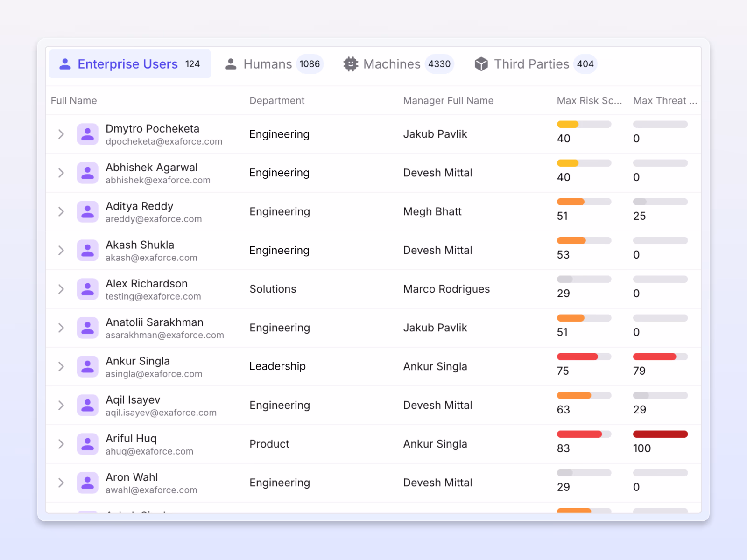747x560 pixels.
Task: Click Aron Wahl's user avatar icon
Action: click(87, 483)
